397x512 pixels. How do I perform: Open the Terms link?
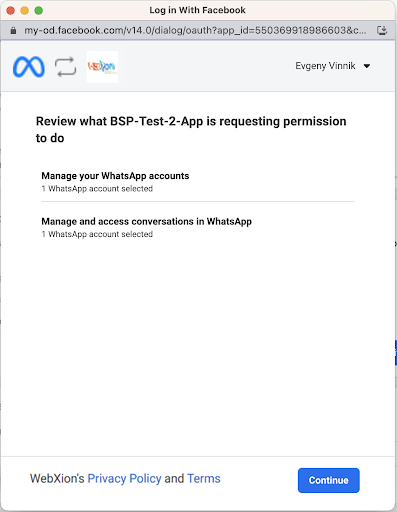(204, 478)
